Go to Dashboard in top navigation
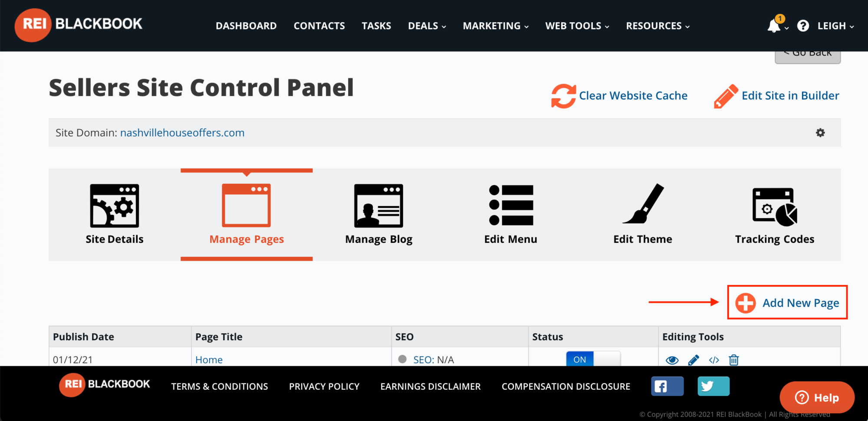This screenshot has height=421, width=868. coord(246,26)
